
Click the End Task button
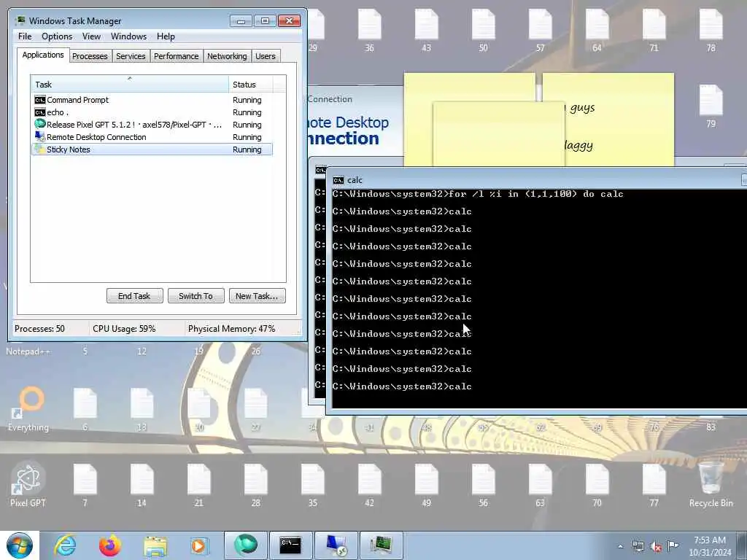pyautogui.click(x=134, y=296)
